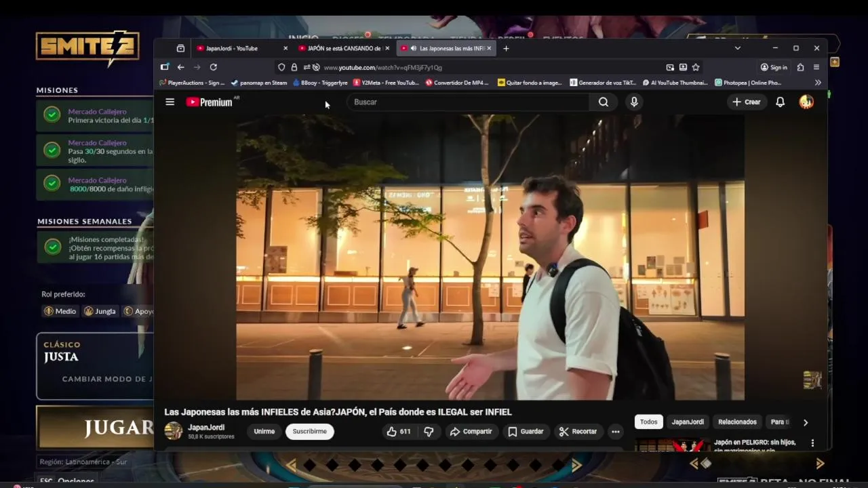This screenshot has height=488, width=868.
Task: Reload the YouTube page
Action: tap(213, 67)
